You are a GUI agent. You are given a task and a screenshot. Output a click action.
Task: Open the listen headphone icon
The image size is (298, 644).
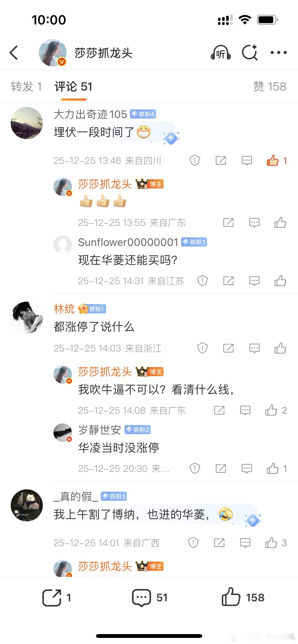point(221,52)
